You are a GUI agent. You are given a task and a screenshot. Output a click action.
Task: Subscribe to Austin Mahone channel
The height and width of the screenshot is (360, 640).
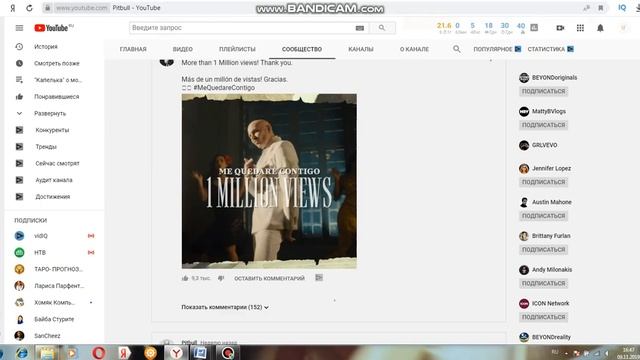coord(544,216)
